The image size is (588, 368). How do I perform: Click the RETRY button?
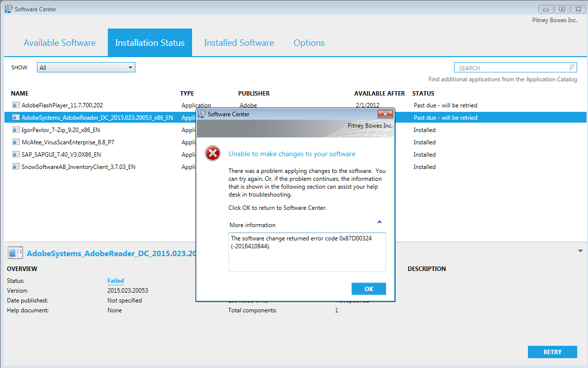[553, 352]
